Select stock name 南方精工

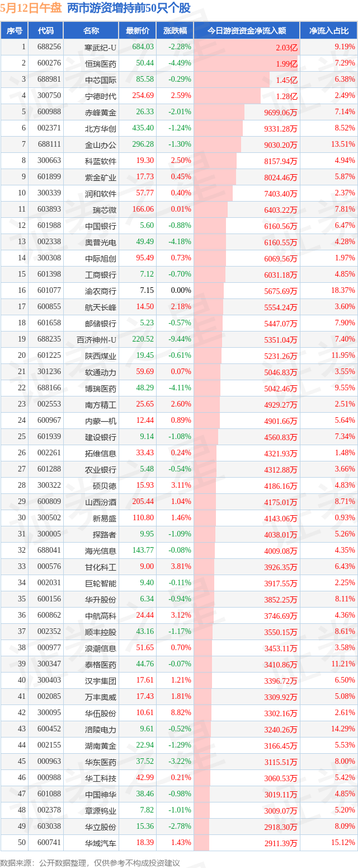tap(101, 404)
